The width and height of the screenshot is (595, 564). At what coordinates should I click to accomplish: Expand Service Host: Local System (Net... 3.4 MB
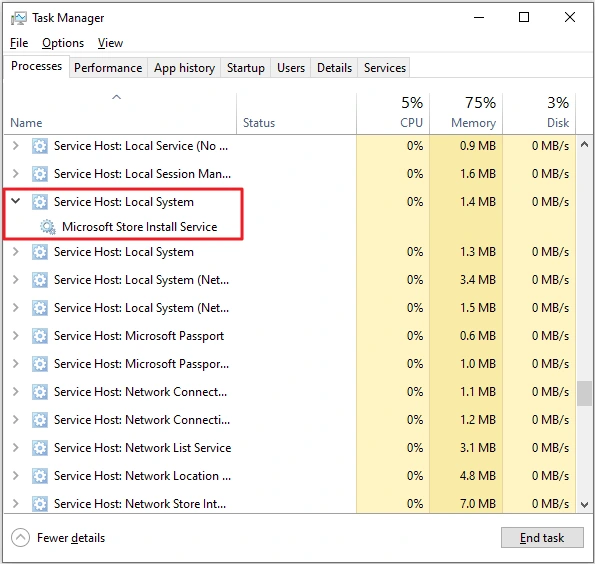(x=16, y=280)
